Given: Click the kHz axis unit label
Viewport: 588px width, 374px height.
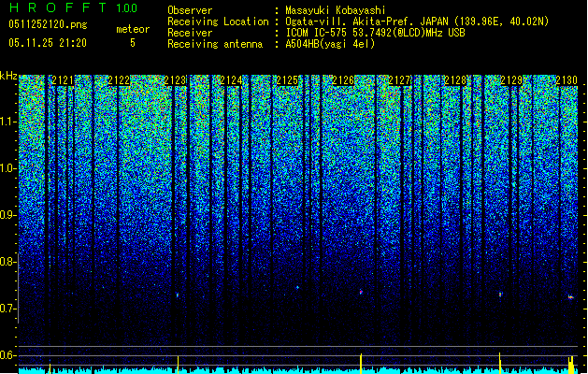Looking at the screenshot, I should [8, 76].
